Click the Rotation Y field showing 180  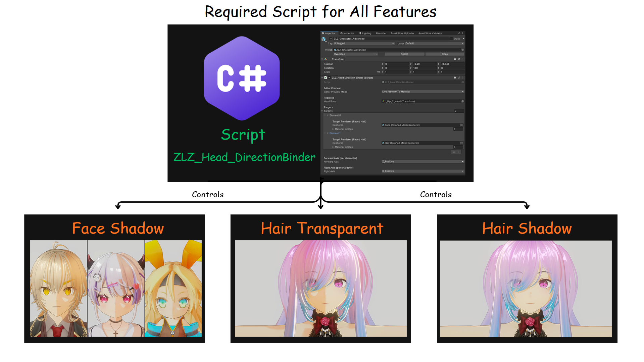[x=424, y=68]
